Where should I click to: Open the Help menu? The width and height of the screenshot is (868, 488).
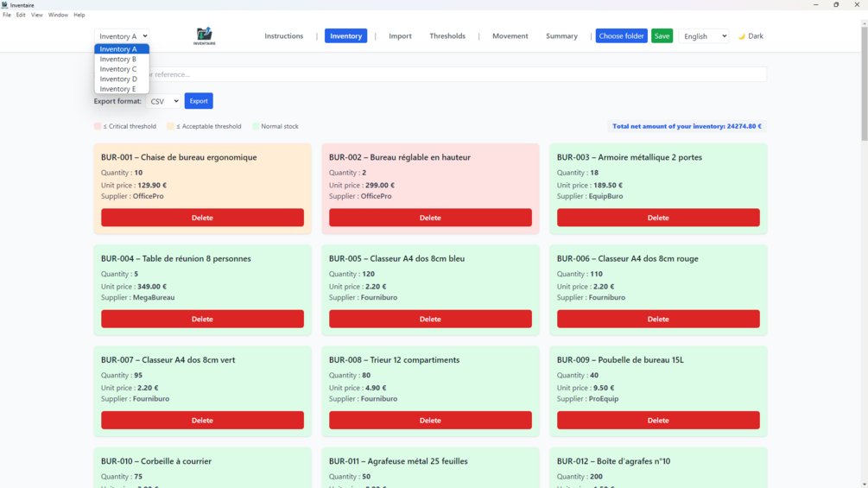click(x=79, y=15)
